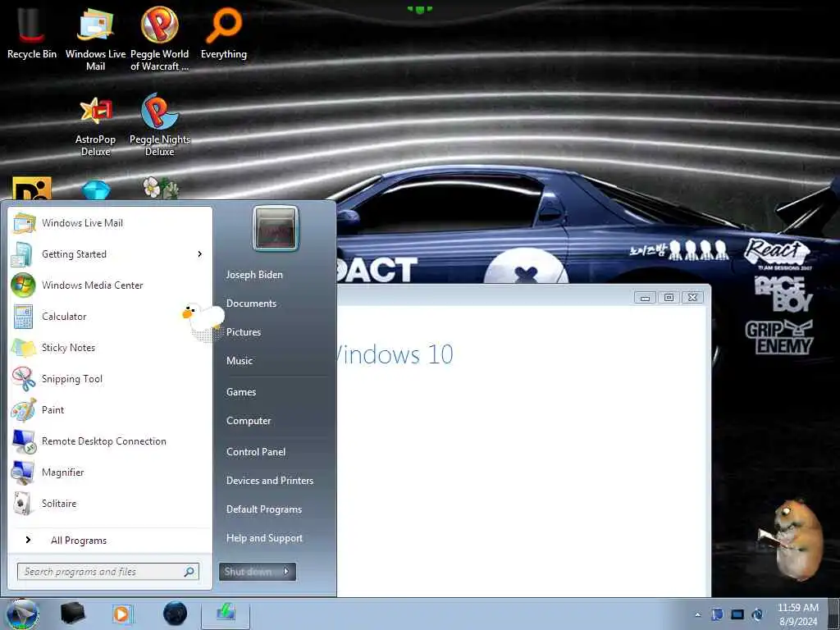Click Windows Media Center icon in Start menu
Viewport: 840px width, 630px height.
23,285
